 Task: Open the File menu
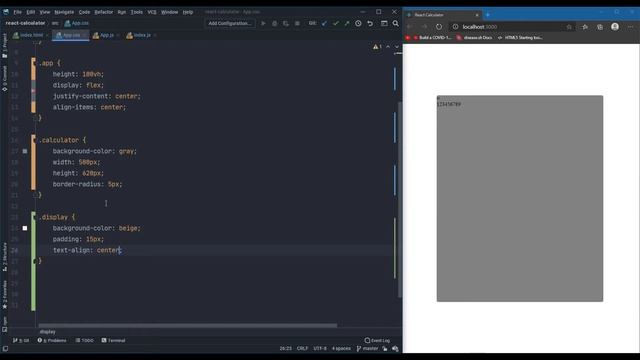click(x=18, y=12)
